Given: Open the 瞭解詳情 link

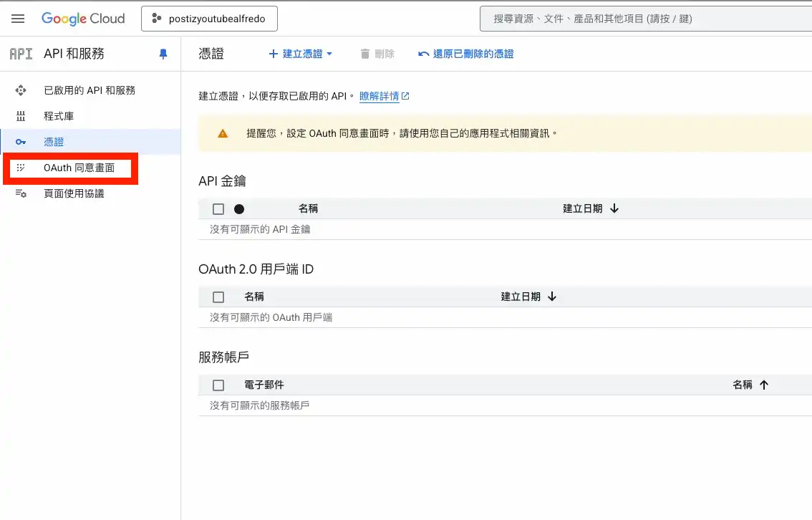Looking at the screenshot, I should coord(385,96).
